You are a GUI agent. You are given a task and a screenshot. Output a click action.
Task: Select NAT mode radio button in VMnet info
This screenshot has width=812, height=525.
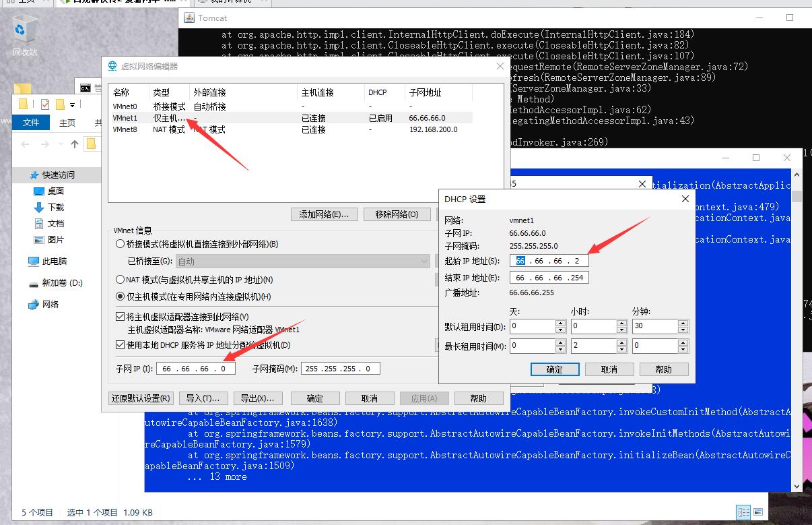121,280
